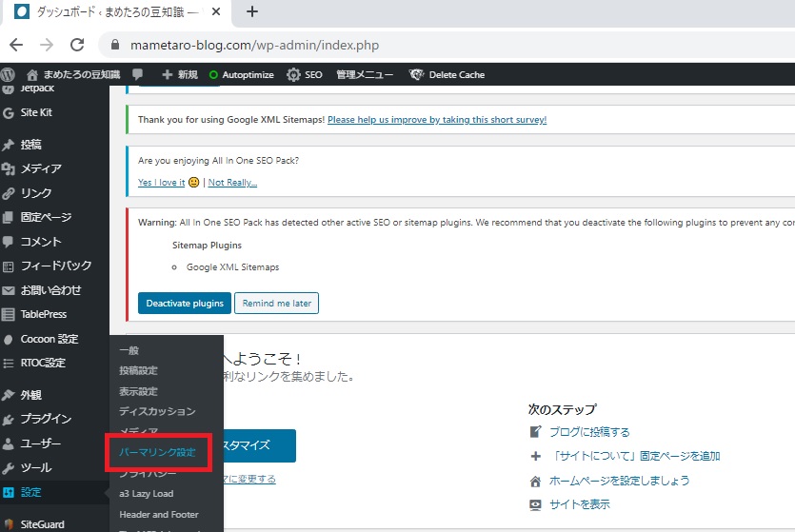Click the browser back arrow

pyautogui.click(x=16, y=45)
